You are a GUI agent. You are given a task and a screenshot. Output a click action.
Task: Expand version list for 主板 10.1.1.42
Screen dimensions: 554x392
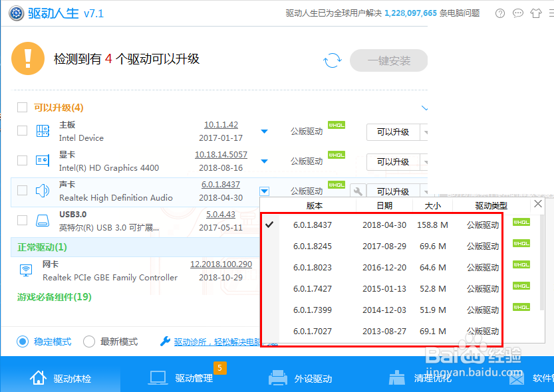click(264, 132)
